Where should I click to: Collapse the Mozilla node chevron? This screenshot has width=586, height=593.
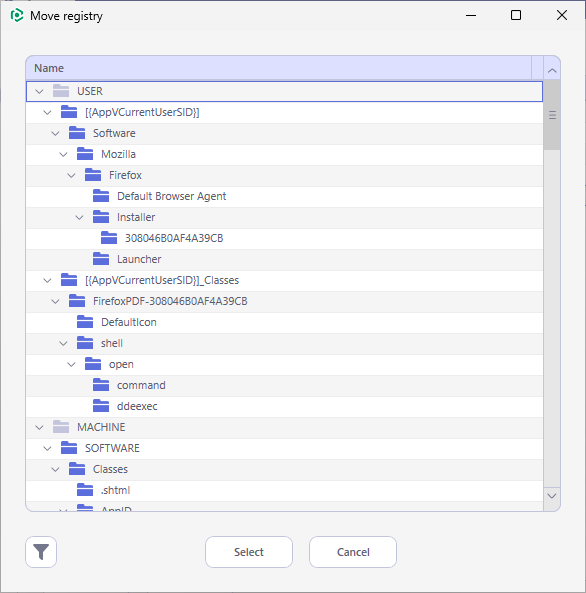pos(63,154)
